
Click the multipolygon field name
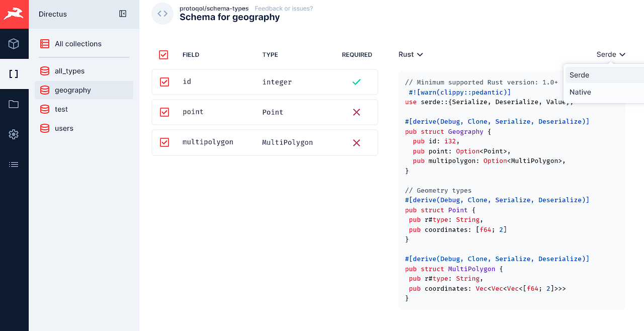[x=208, y=142]
